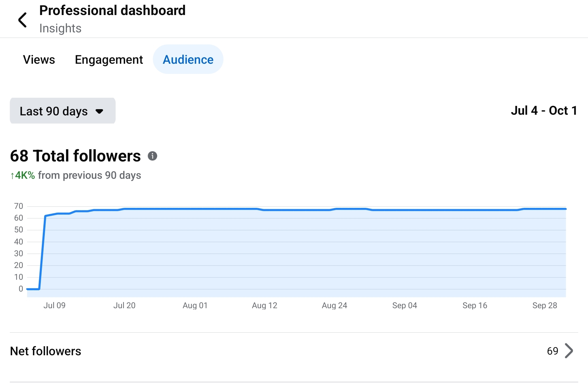Image resolution: width=588 pixels, height=385 pixels.
Task: Select the Aug 01 date on chart axis
Action: click(195, 305)
